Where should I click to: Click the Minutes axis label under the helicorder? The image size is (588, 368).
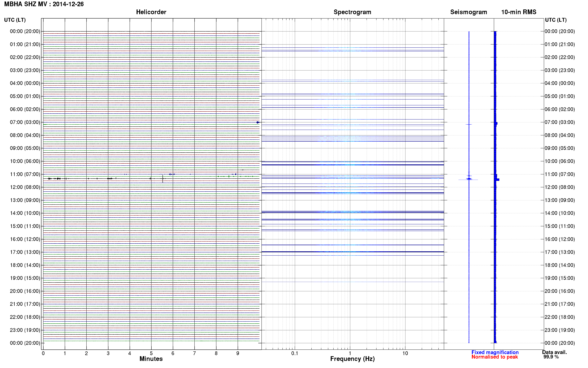151,359
